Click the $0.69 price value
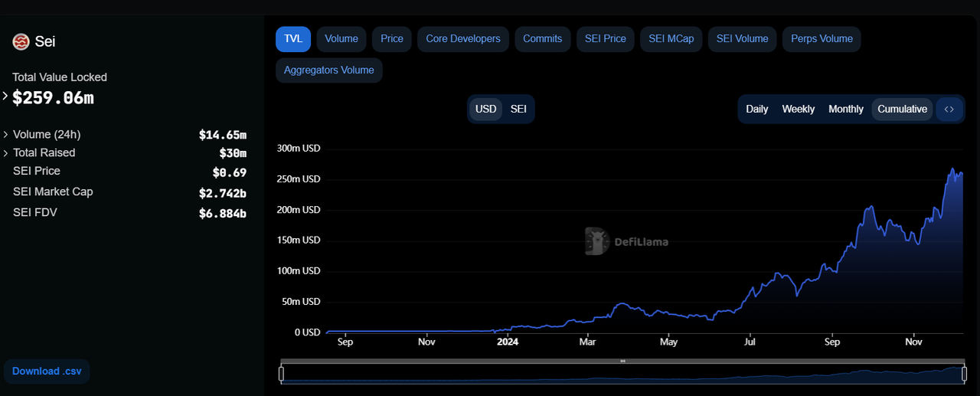 click(230, 172)
